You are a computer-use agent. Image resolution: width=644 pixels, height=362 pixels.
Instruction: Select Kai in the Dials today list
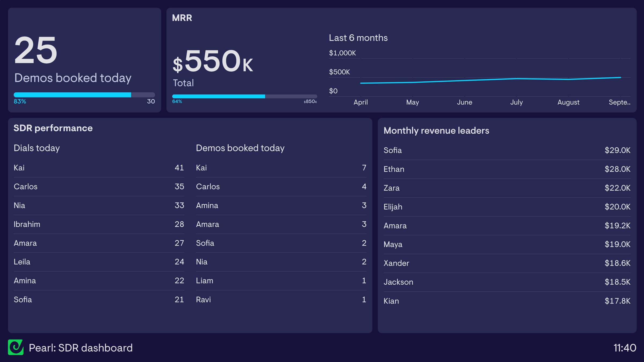(19, 168)
